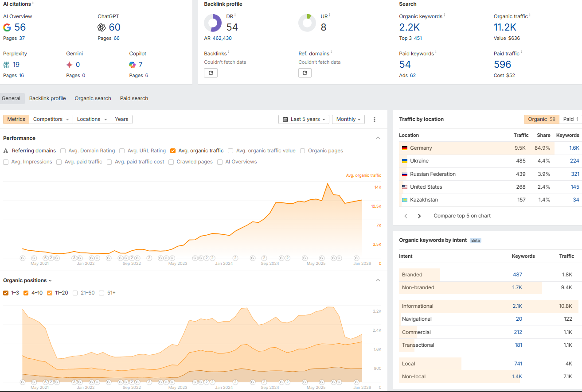
Task: Open Germany's 1.6K keywords link
Action: pos(574,148)
